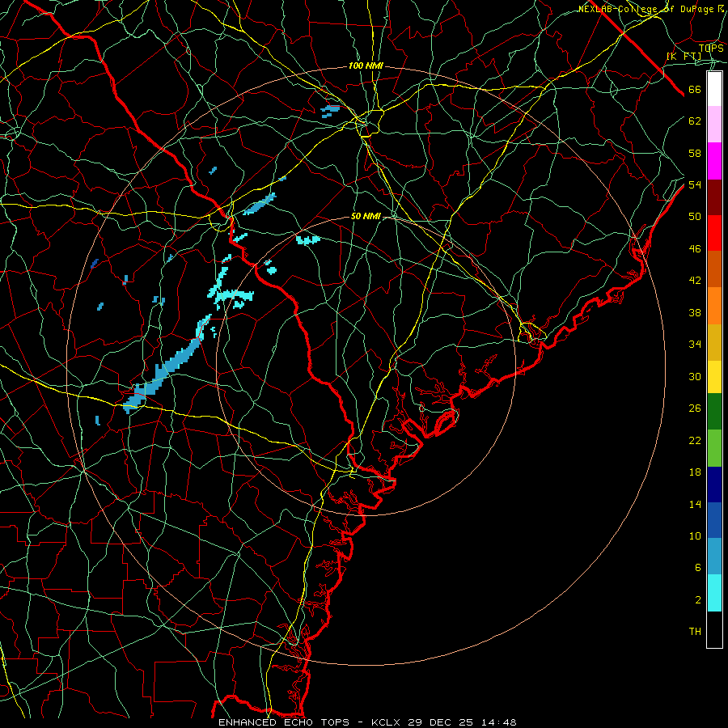Click the legend value 54
Screen dimensions: 728x728
click(695, 185)
